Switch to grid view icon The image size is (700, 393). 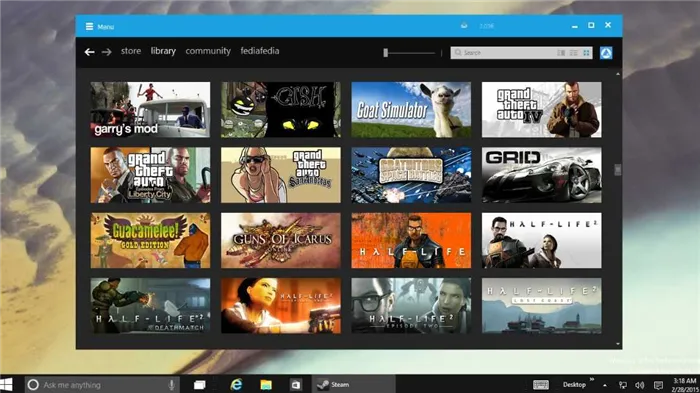click(x=586, y=53)
